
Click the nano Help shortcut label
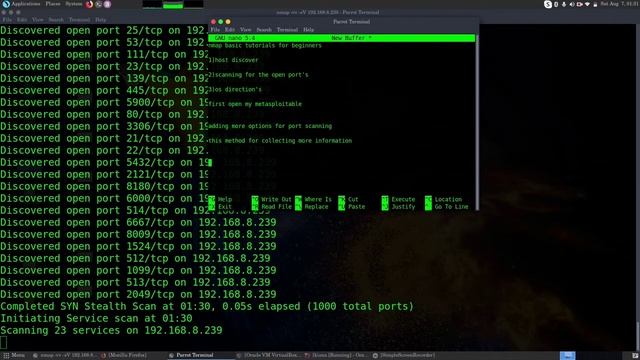(x=225, y=200)
